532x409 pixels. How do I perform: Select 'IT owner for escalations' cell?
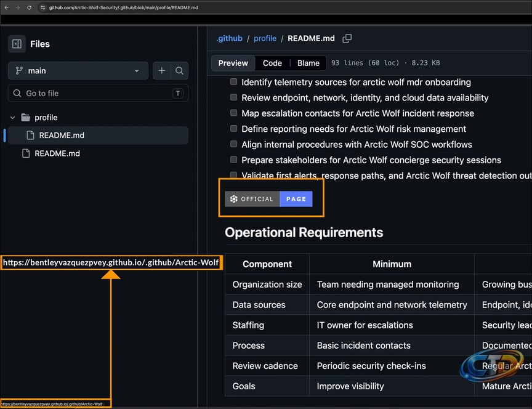pos(392,325)
